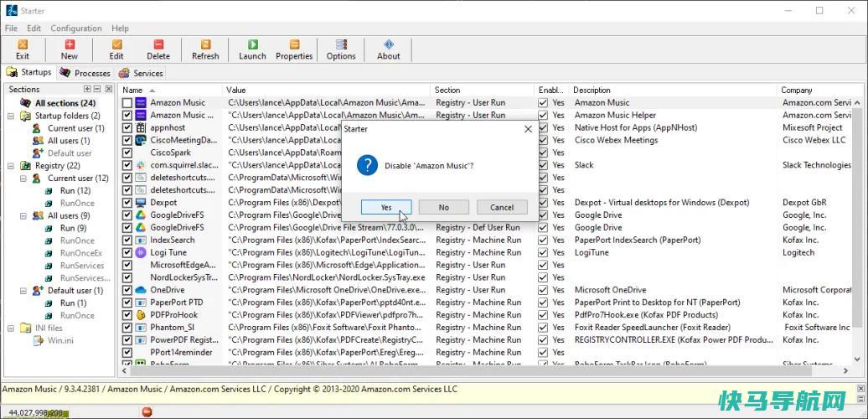Close the Starter confirmation dialog
The height and width of the screenshot is (419, 868).
(528, 129)
